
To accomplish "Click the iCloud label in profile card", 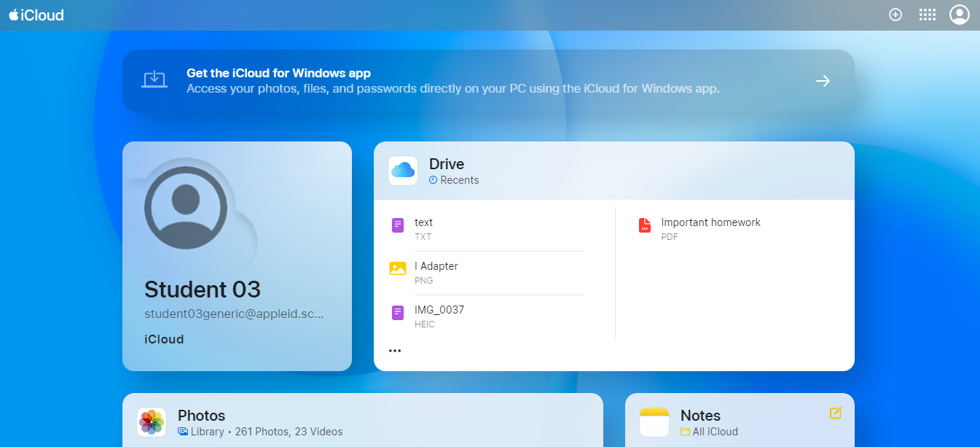I will click(x=164, y=339).
